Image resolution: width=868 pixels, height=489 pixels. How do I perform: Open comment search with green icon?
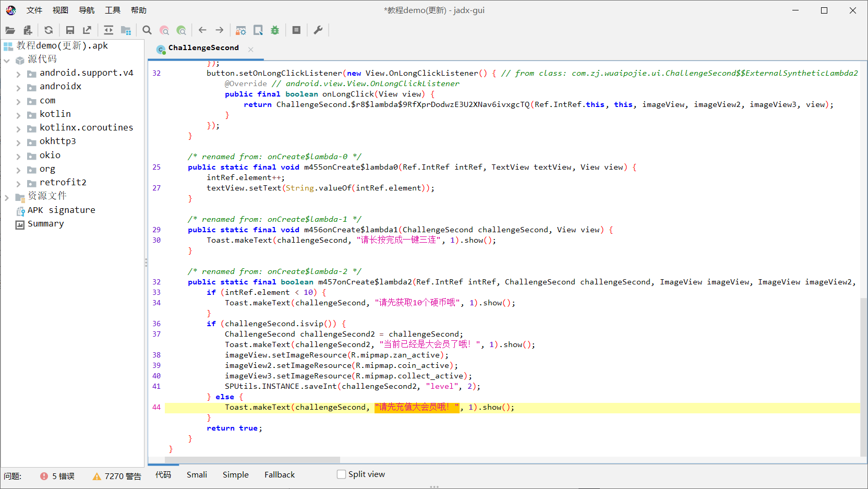[181, 30]
